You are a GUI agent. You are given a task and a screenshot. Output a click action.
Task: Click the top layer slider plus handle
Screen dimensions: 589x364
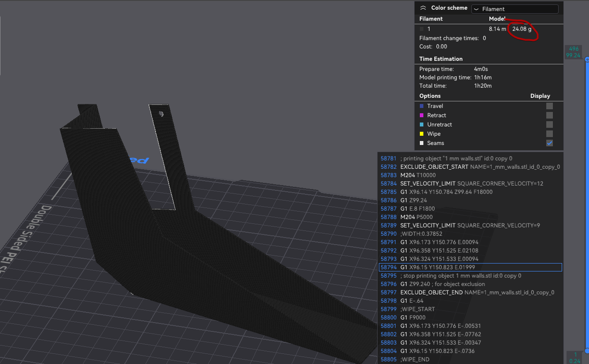586,59
